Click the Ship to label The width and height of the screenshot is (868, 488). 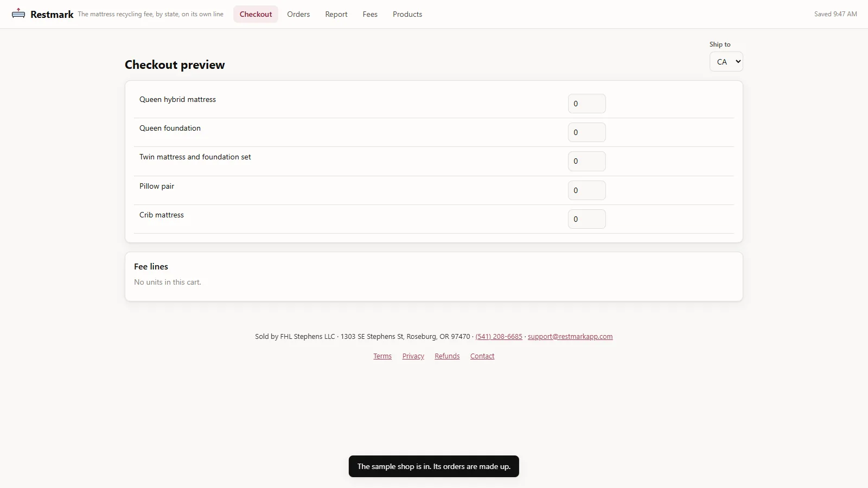click(x=720, y=44)
